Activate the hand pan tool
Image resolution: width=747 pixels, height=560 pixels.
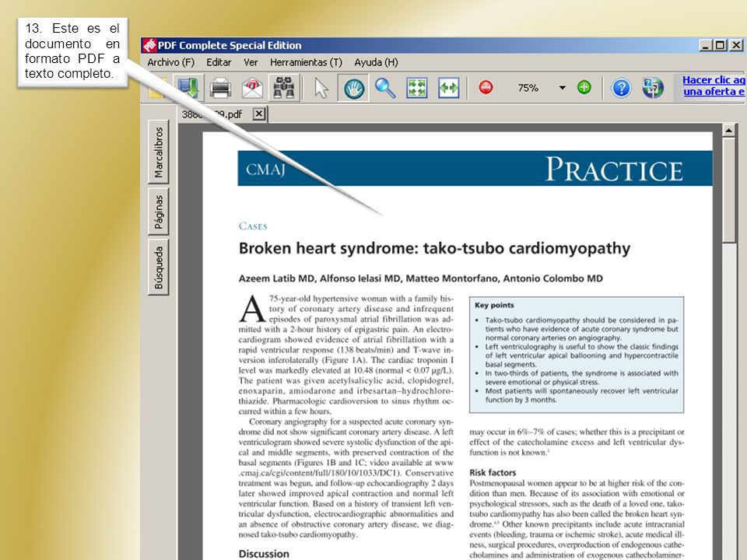(353, 88)
